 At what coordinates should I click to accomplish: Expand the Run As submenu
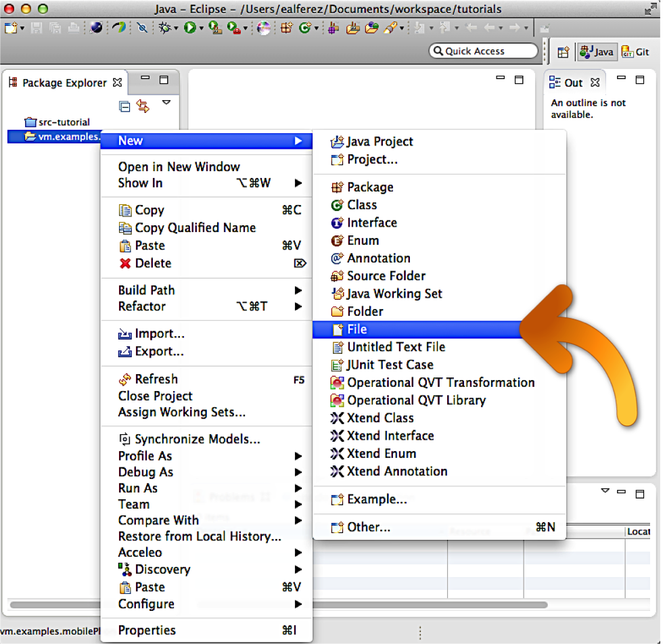(x=206, y=488)
